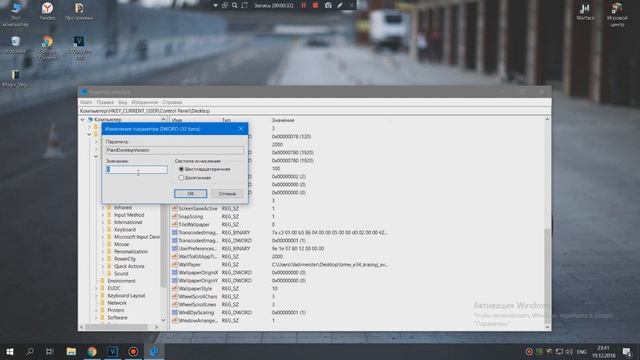Expand the EUDC tree key
This screenshot has width=640, height=360.
coord(97,288)
